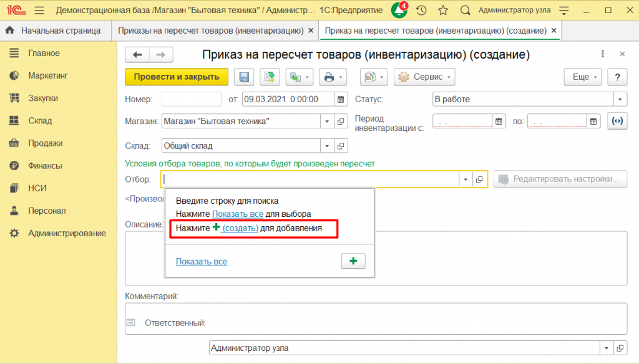Save document with the floppy disk icon
The height and width of the screenshot is (364, 639).
(244, 77)
